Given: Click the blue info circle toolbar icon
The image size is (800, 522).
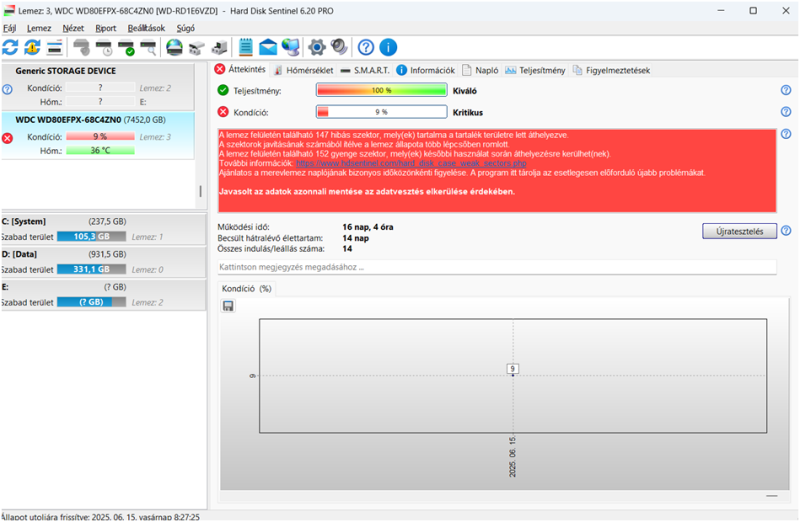Looking at the screenshot, I should point(388,47).
